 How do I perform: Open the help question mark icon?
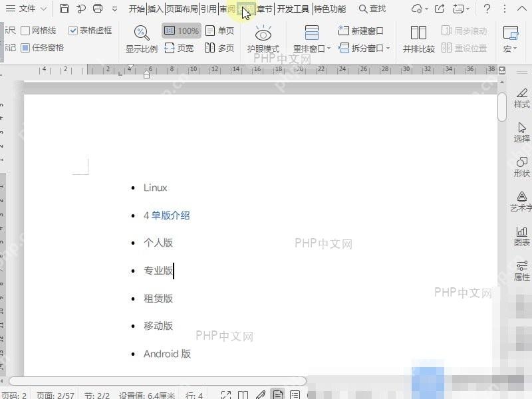[x=487, y=9]
